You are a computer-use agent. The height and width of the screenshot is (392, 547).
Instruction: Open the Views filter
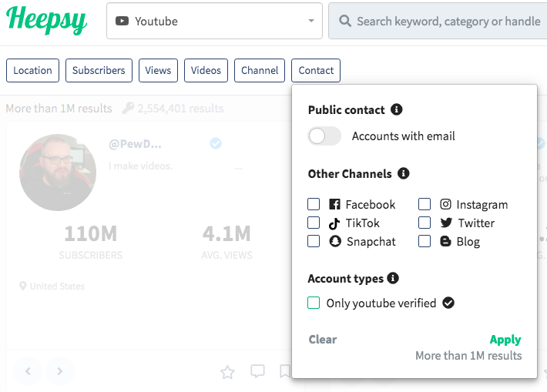(x=158, y=70)
